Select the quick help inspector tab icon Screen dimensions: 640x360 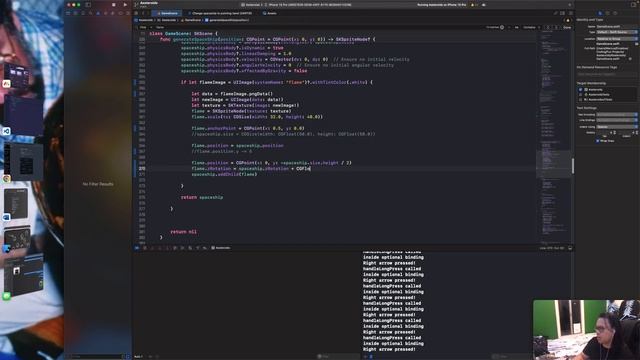tap(615, 13)
